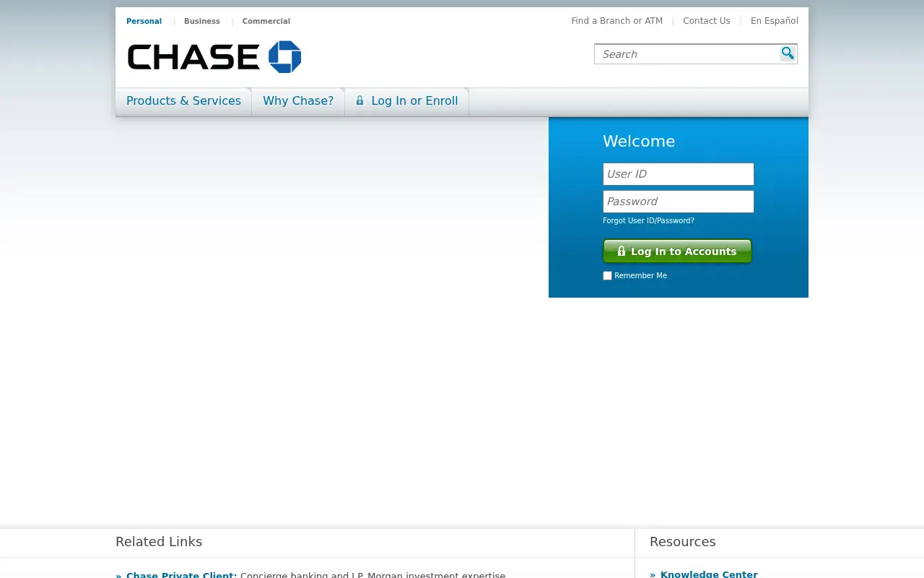Open the Chase Private Client link
924x578 pixels.
click(182, 574)
